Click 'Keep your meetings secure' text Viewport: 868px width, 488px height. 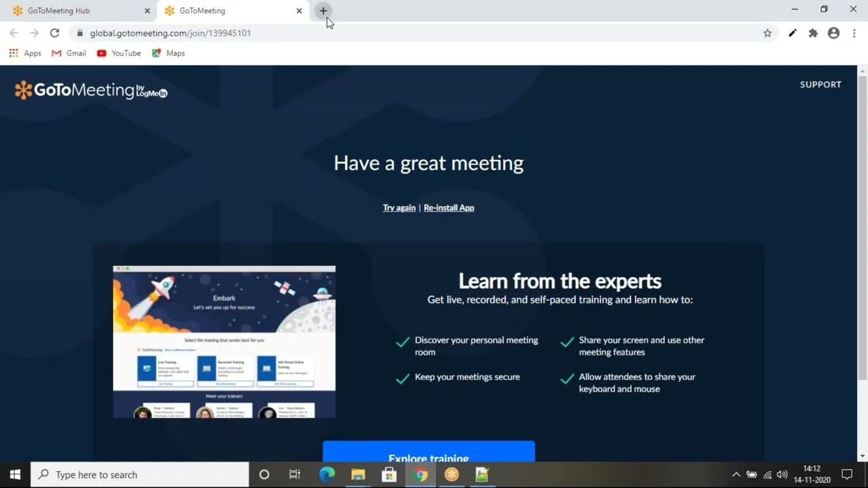click(x=467, y=377)
